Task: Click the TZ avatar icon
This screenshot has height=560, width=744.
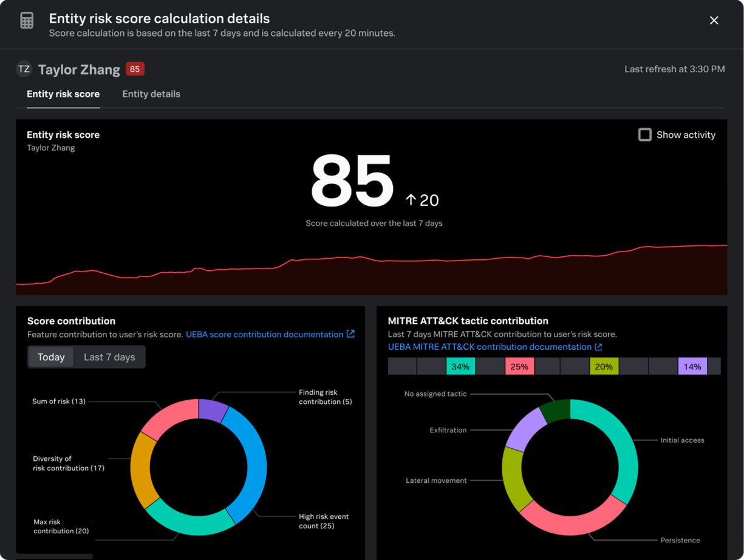Action: click(24, 69)
